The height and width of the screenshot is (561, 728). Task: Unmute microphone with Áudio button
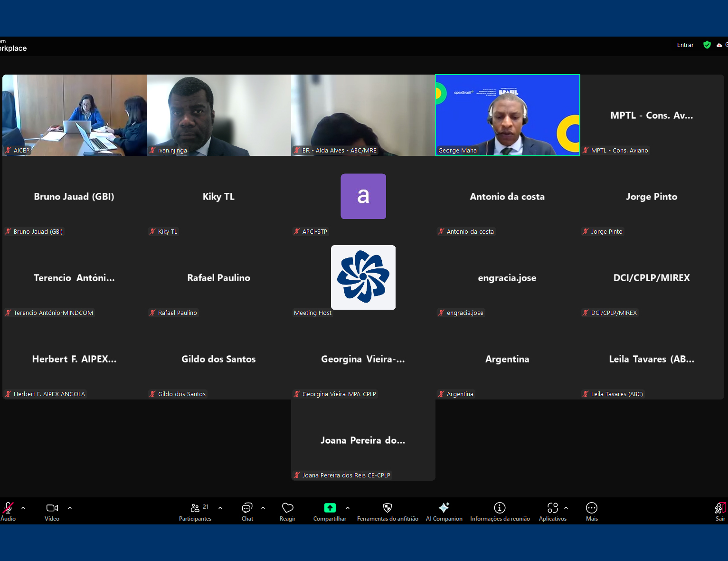(x=8, y=508)
